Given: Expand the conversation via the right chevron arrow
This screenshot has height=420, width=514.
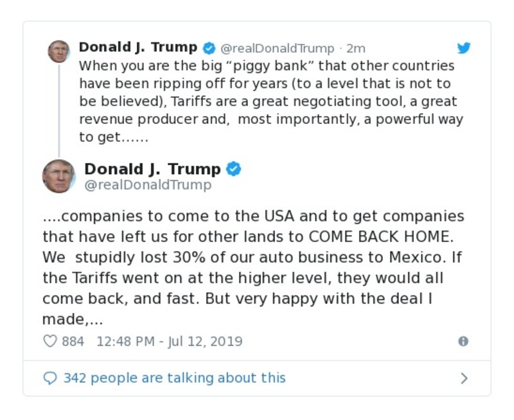Looking at the screenshot, I should [x=465, y=378].
